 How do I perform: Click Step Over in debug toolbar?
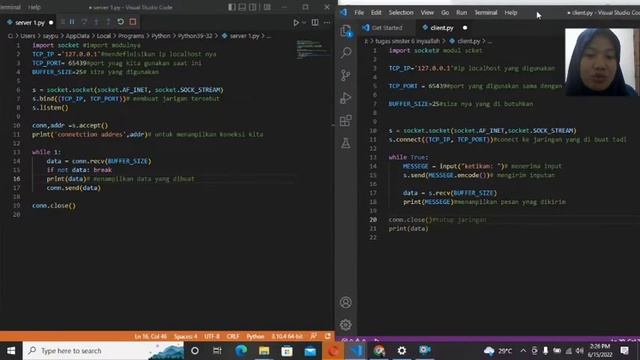[x=84, y=22]
